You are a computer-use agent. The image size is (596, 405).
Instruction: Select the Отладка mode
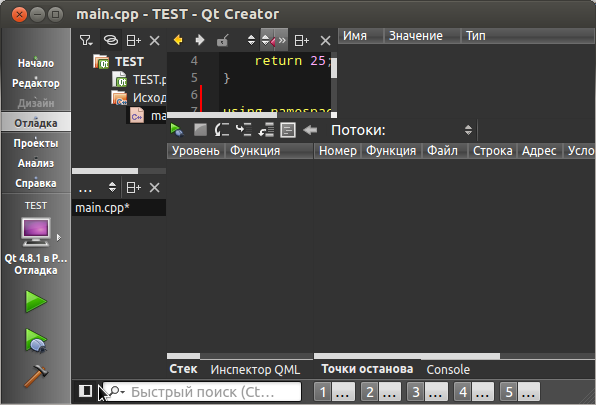(36, 123)
